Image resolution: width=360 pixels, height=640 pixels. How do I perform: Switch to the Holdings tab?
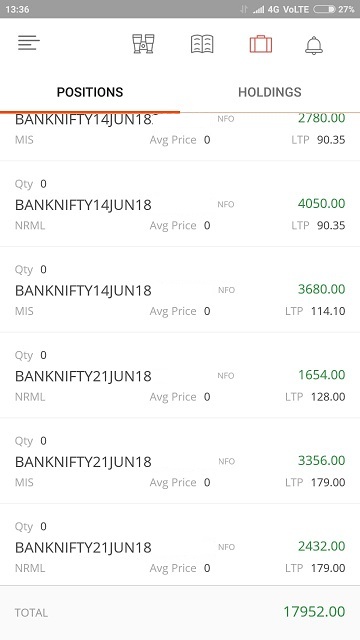(270, 92)
